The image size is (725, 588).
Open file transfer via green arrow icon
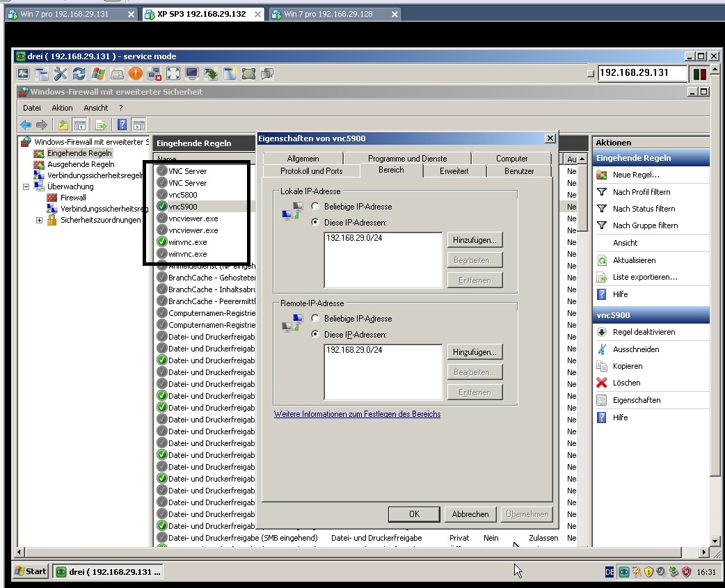point(211,74)
